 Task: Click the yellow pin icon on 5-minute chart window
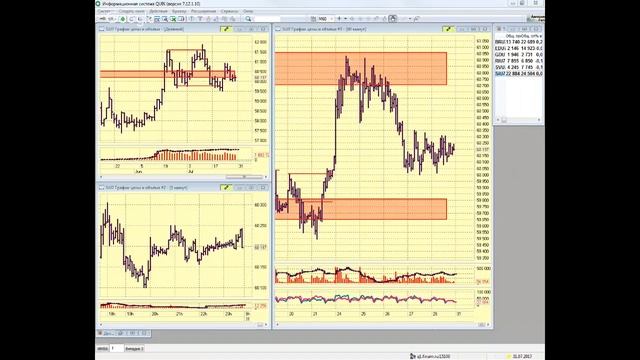(x=226, y=187)
